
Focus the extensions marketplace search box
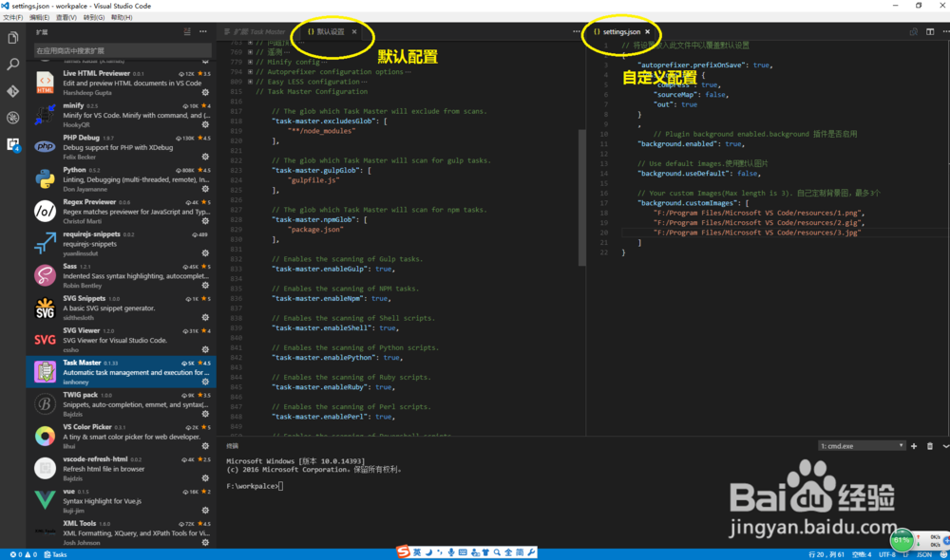[123, 51]
